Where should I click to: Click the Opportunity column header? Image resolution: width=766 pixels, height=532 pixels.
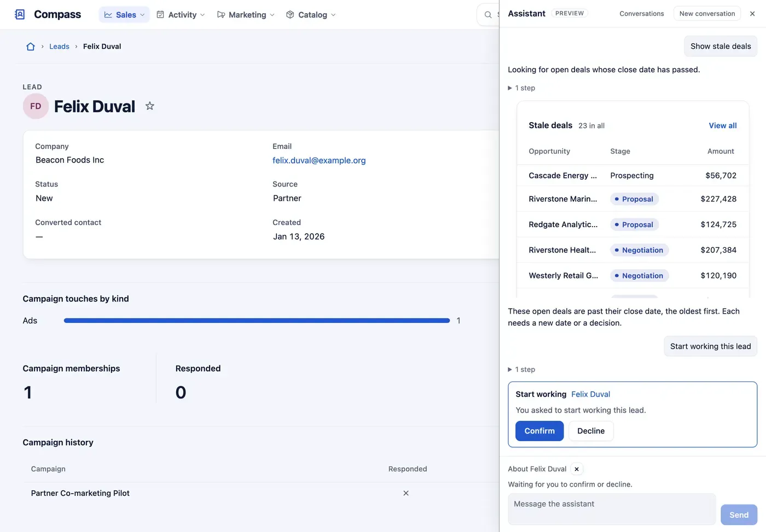549,152
